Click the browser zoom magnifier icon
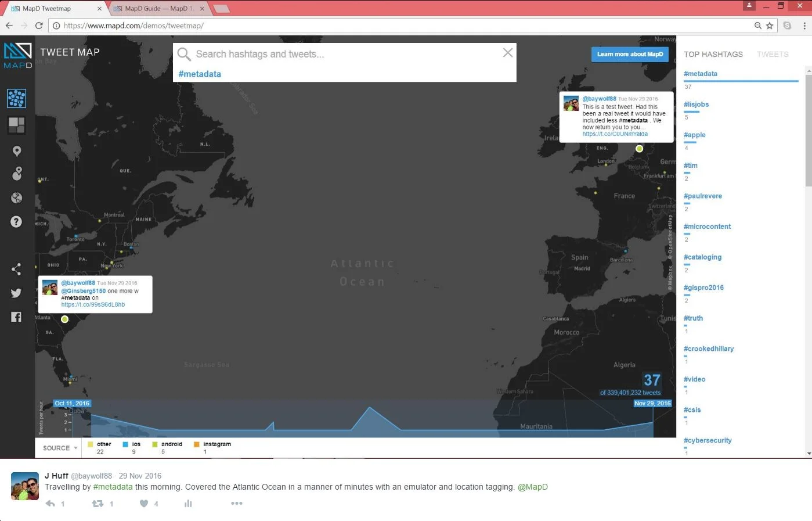812x521 pixels. (x=757, y=26)
